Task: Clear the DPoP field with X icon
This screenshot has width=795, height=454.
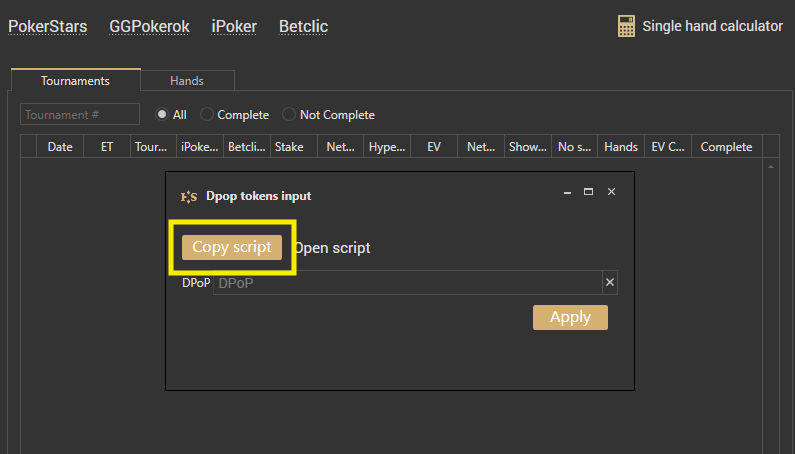Action: tap(610, 283)
